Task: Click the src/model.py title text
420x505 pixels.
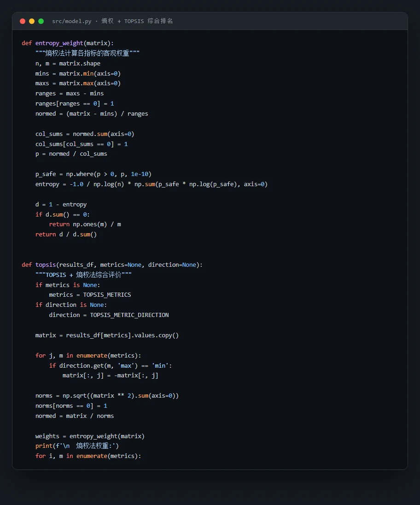Action: pos(71,21)
